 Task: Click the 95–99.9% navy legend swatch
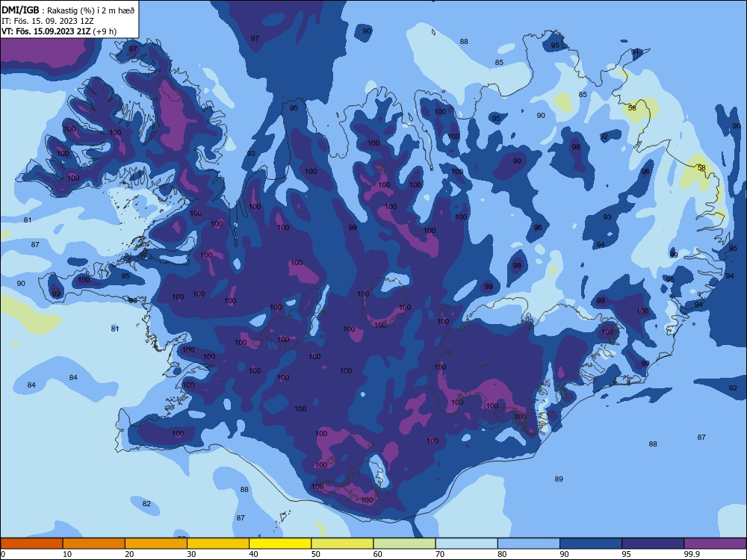(x=653, y=544)
